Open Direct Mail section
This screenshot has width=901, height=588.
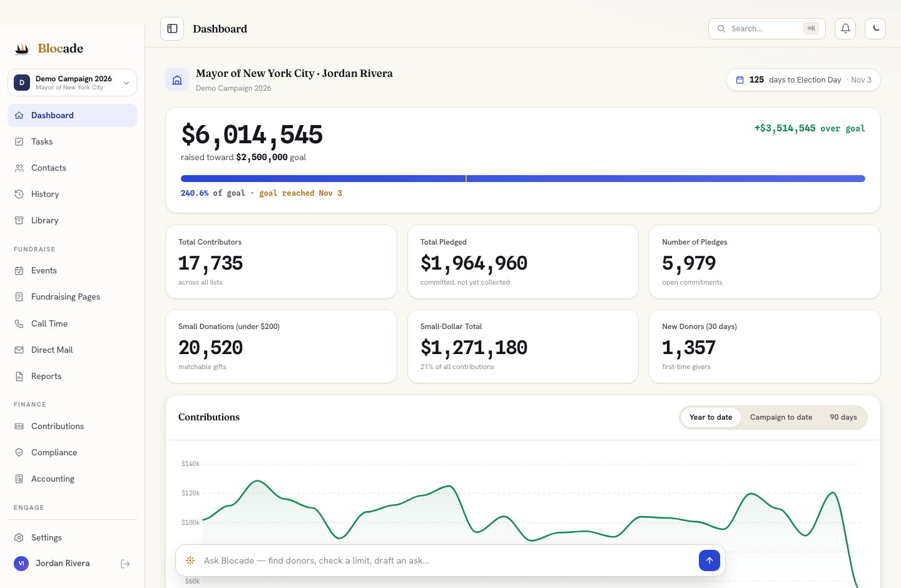coord(72,350)
